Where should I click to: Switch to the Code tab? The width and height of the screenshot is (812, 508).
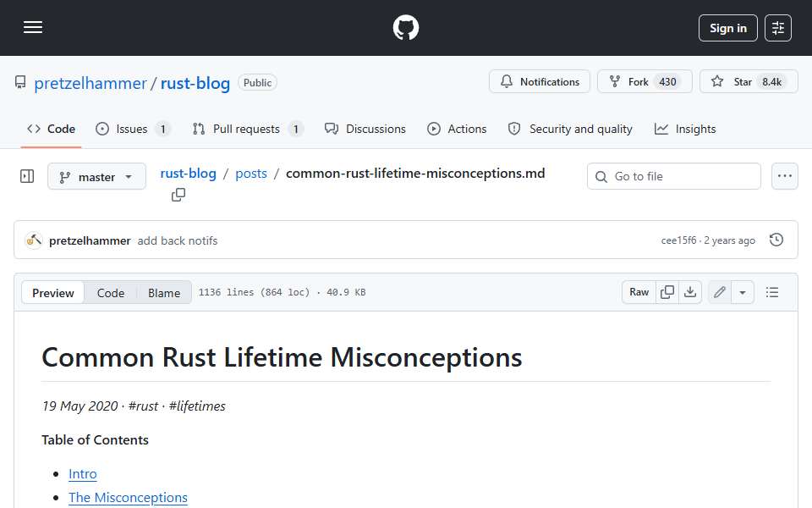point(52,129)
